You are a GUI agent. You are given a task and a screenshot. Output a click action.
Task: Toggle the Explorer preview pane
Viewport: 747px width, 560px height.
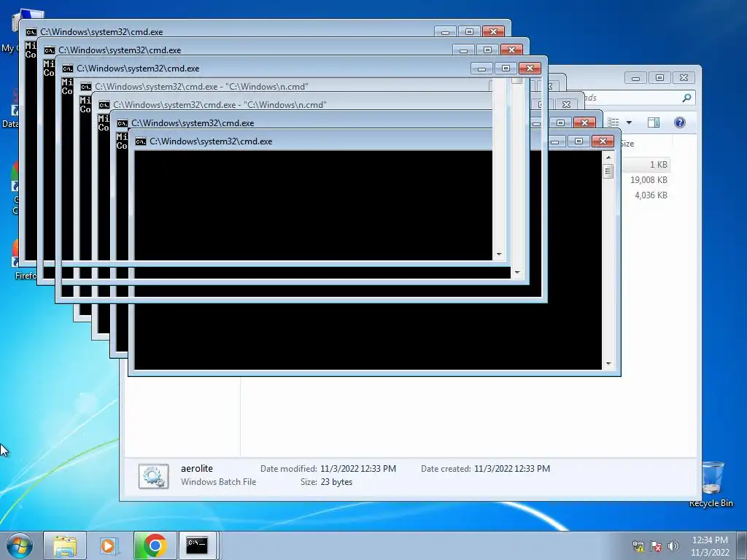tap(654, 122)
